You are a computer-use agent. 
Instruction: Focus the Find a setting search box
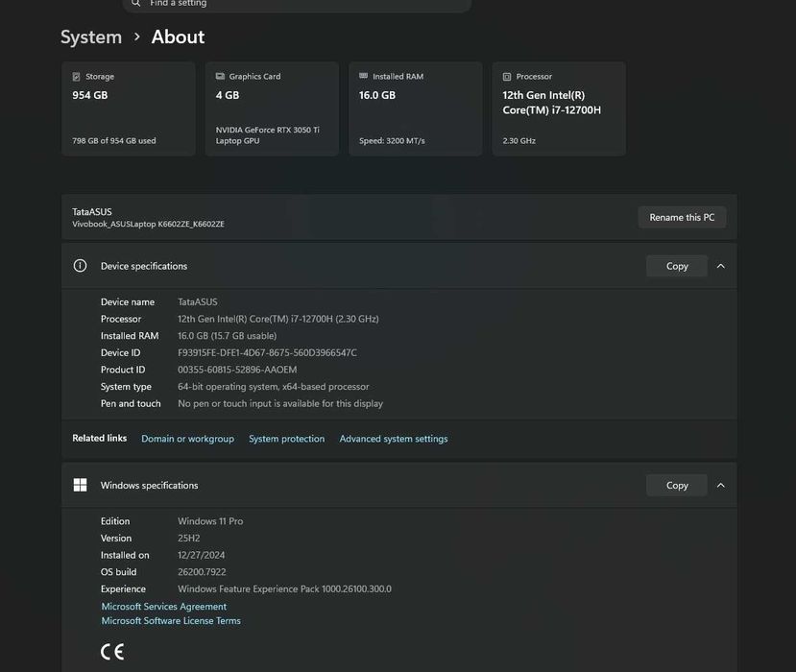coord(298,4)
